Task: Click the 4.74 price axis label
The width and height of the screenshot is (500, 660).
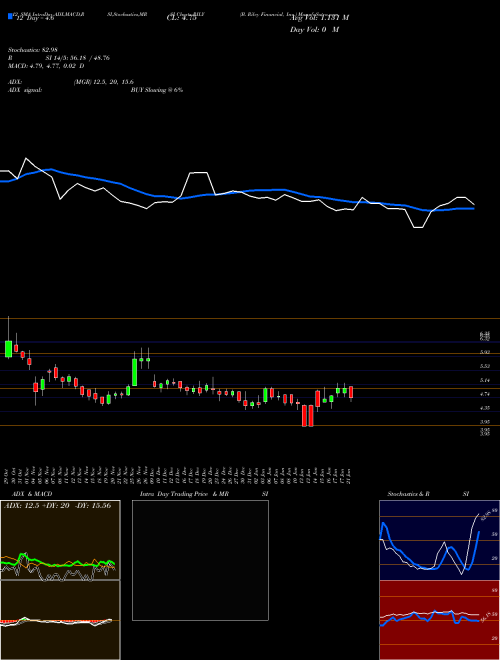Action: [485, 394]
